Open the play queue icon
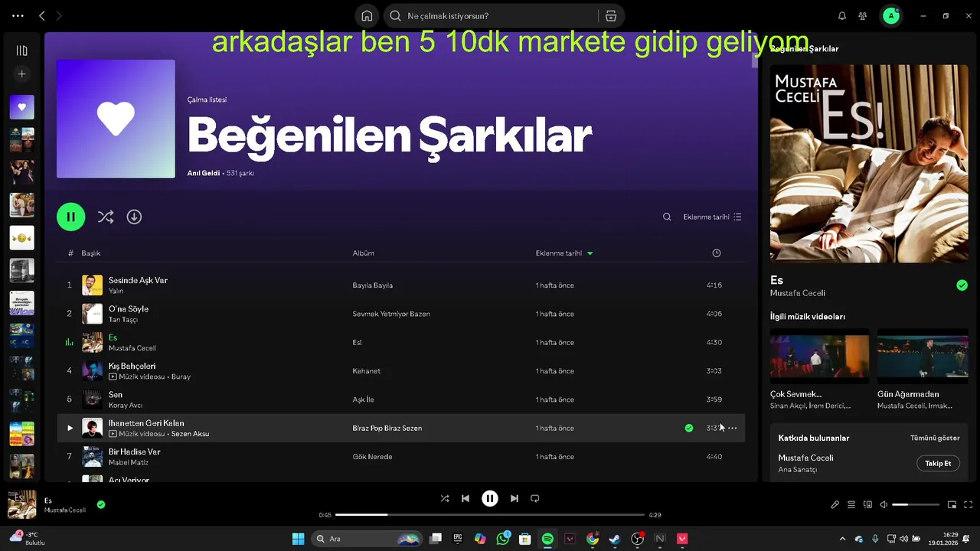Screen dimensions: 980x551 [851, 504]
